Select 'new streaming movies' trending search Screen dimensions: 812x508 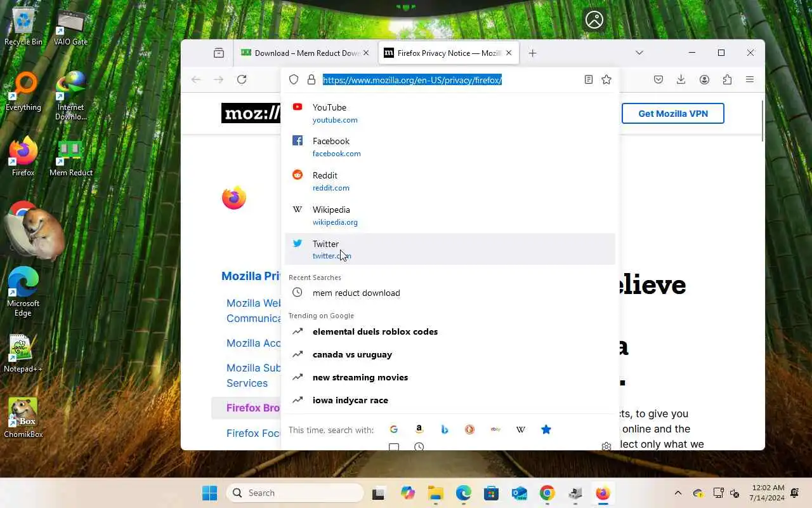click(450, 377)
